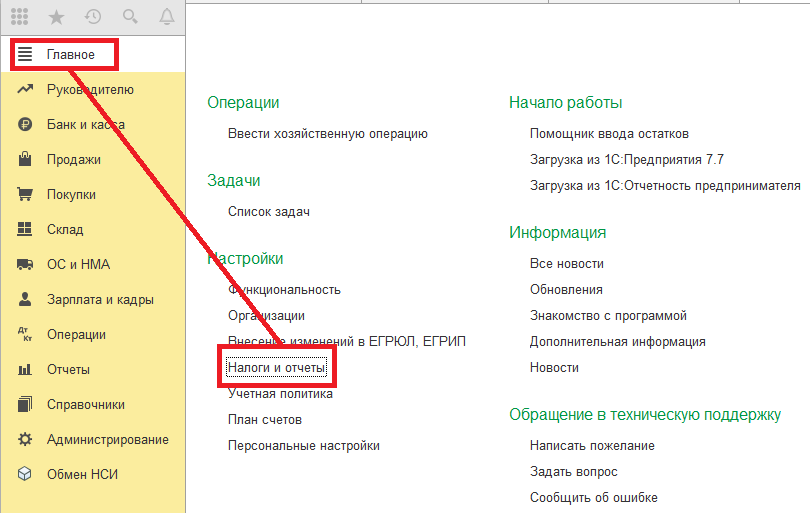This screenshot has width=810, height=513.
Task: Click the Главное hamburger icon
Action: (25, 54)
